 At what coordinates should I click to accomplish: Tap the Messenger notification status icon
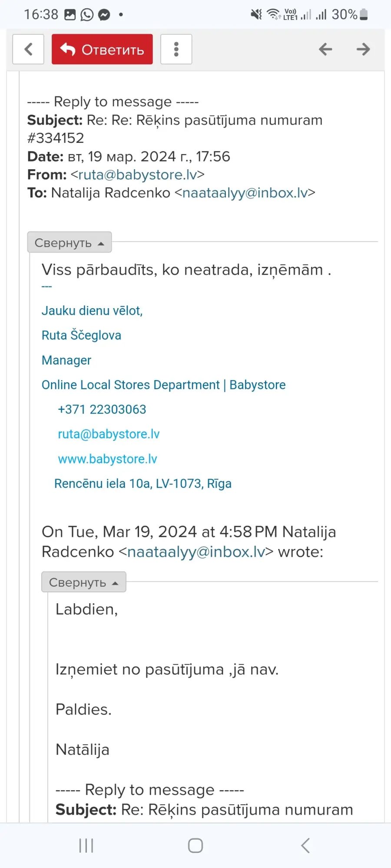point(104,15)
